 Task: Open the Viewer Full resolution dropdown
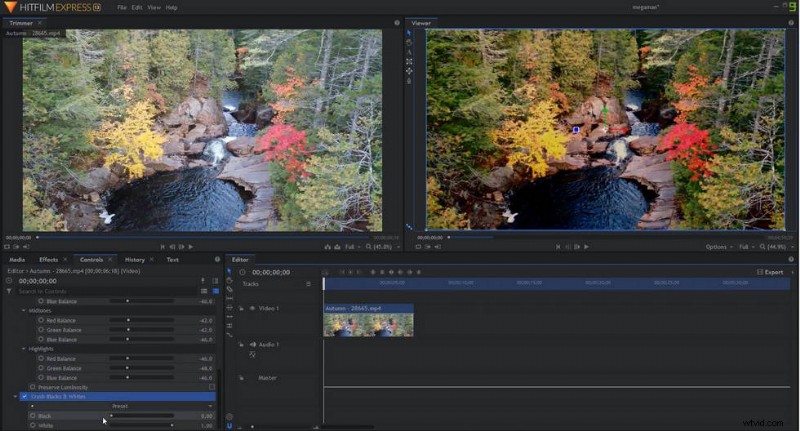(x=746, y=247)
